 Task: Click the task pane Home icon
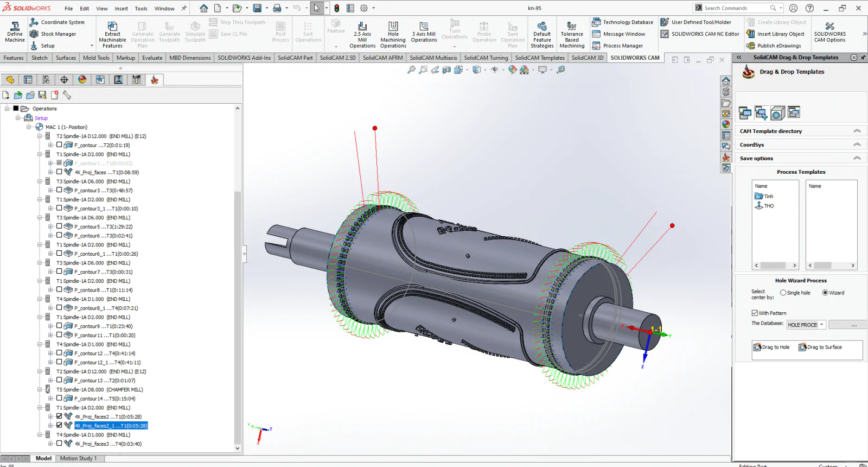(726, 81)
